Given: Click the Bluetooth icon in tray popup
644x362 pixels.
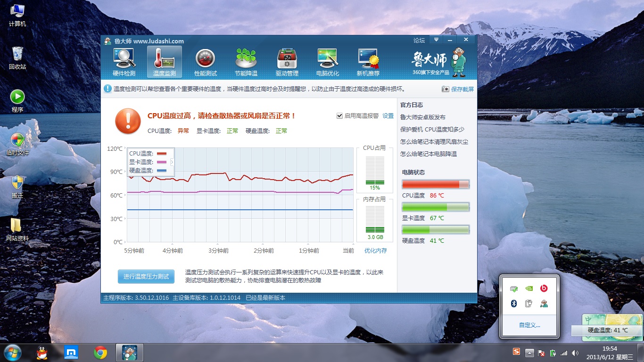Looking at the screenshot, I should click(x=514, y=303).
